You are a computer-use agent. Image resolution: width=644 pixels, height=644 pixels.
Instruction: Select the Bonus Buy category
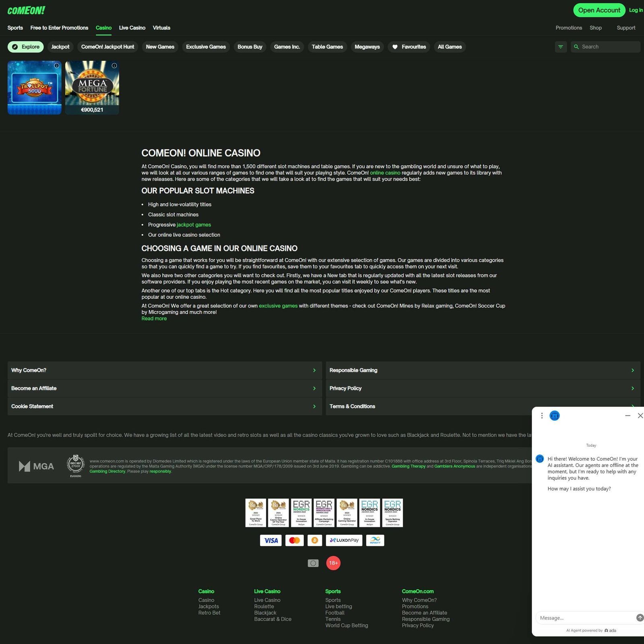pos(250,47)
